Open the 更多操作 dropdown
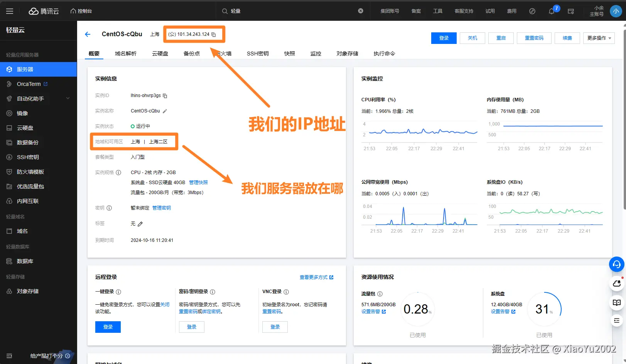This screenshot has height=364, width=626. pos(599,38)
